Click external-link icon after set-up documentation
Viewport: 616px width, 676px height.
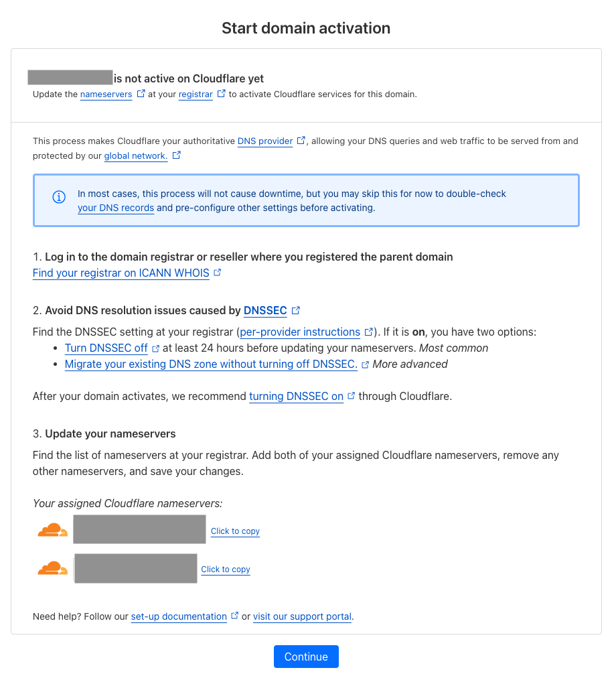pos(234,616)
